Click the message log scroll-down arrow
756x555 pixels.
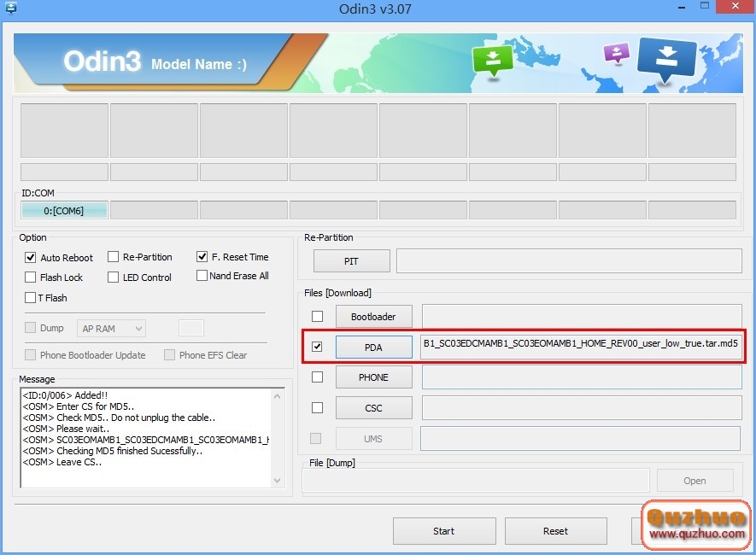click(x=278, y=481)
